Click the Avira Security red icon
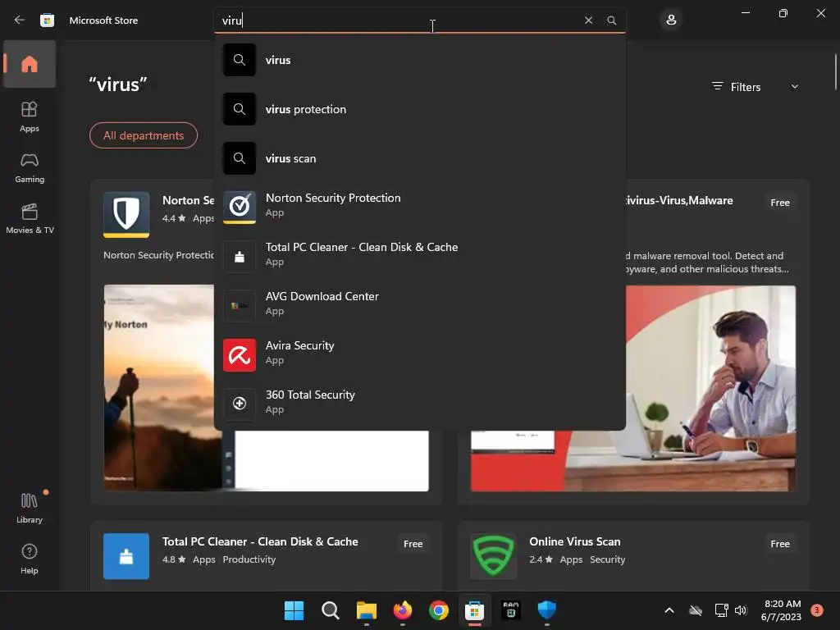The height and width of the screenshot is (630, 840). click(x=240, y=354)
